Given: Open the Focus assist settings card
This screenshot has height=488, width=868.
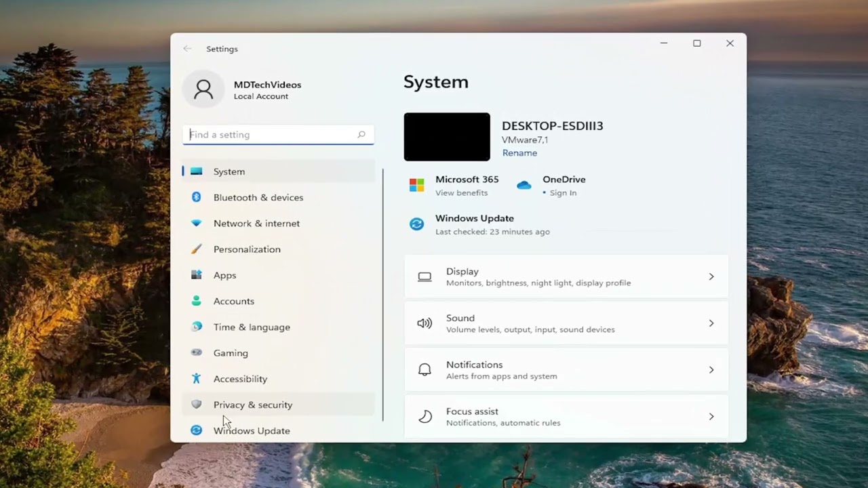Looking at the screenshot, I should (x=566, y=417).
